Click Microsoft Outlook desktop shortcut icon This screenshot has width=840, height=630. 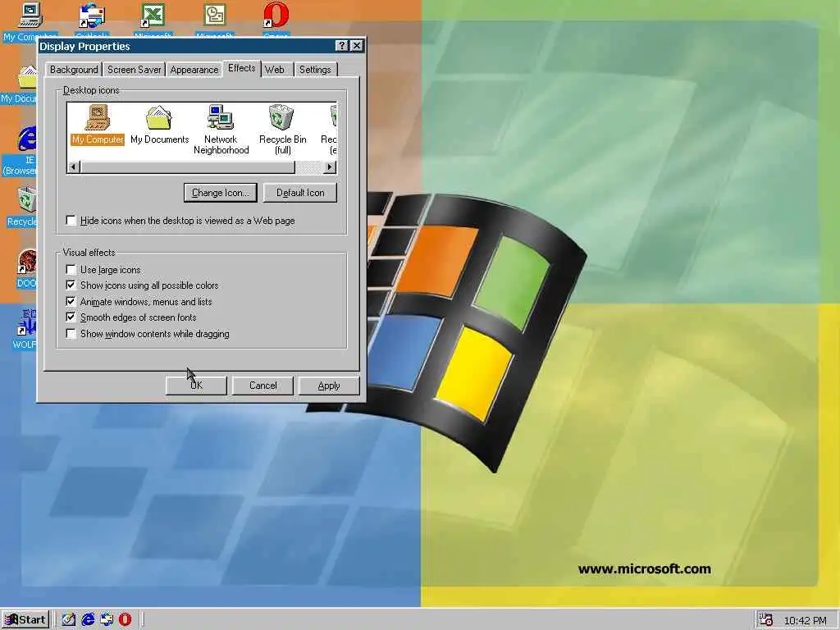coord(214,20)
